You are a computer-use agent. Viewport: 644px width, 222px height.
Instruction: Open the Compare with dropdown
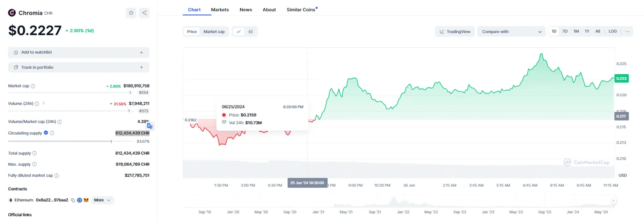click(511, 31)
